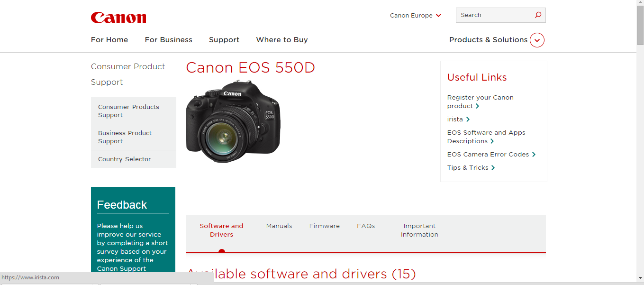
Task: Click the Useful Links heading
Action: tap(477, 77)
